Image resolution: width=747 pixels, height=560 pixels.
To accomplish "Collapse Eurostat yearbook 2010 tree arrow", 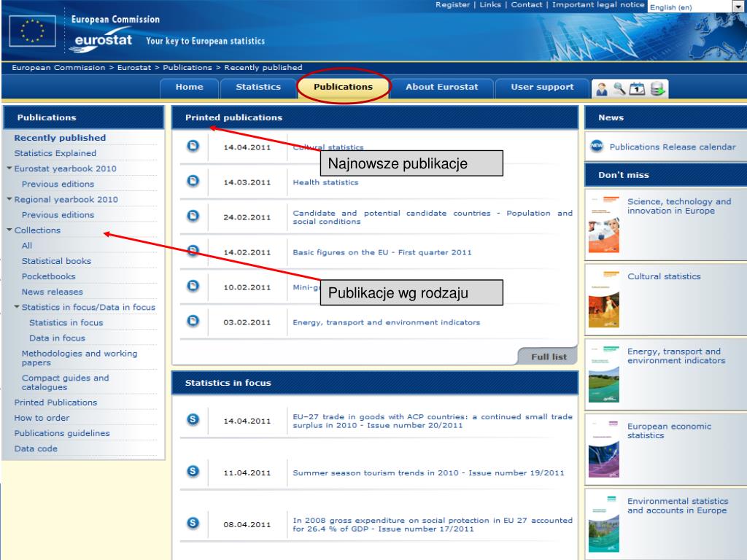I will click(9, 168).
